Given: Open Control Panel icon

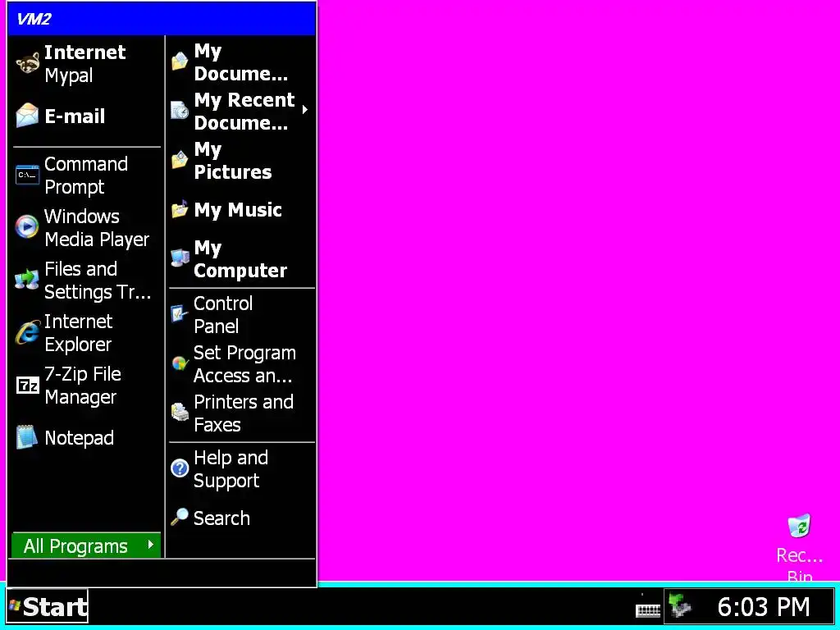Looking at the screenshot, I should [180, 314].
